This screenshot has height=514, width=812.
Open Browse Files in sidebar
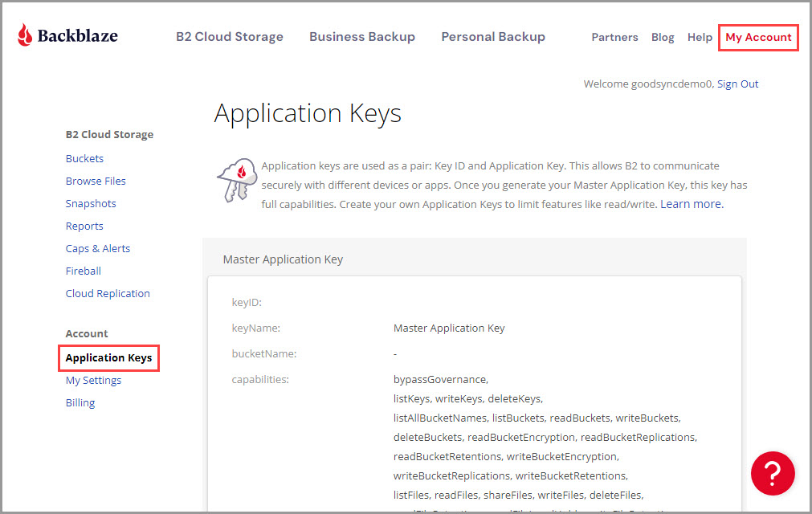tap(96, 182)
